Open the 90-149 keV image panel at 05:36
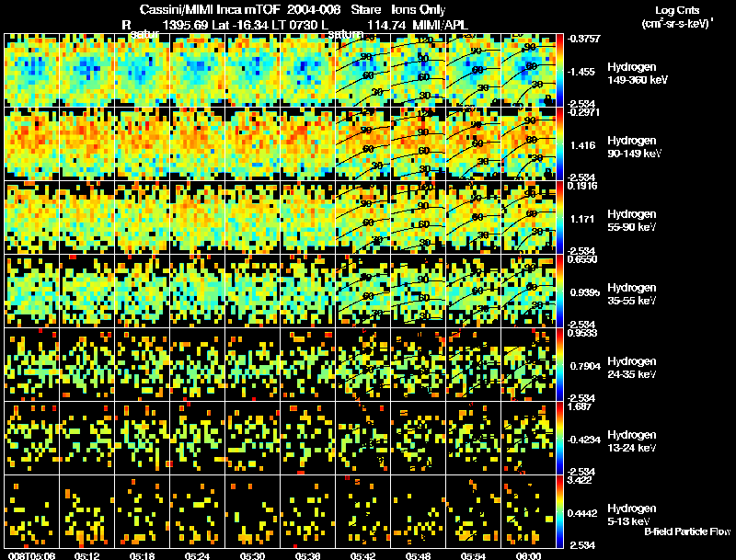 (308, 144)
